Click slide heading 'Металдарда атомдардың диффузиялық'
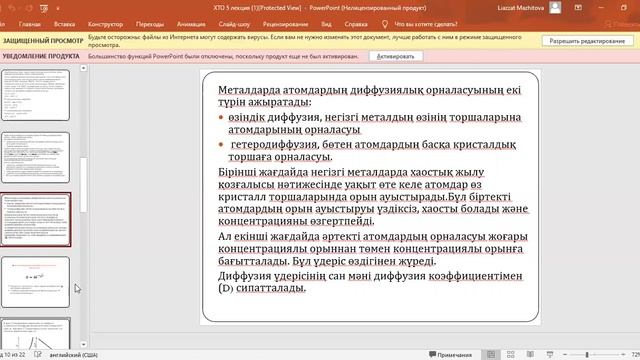The height and width of the screenshot is (360, 640). pos(369,96)
